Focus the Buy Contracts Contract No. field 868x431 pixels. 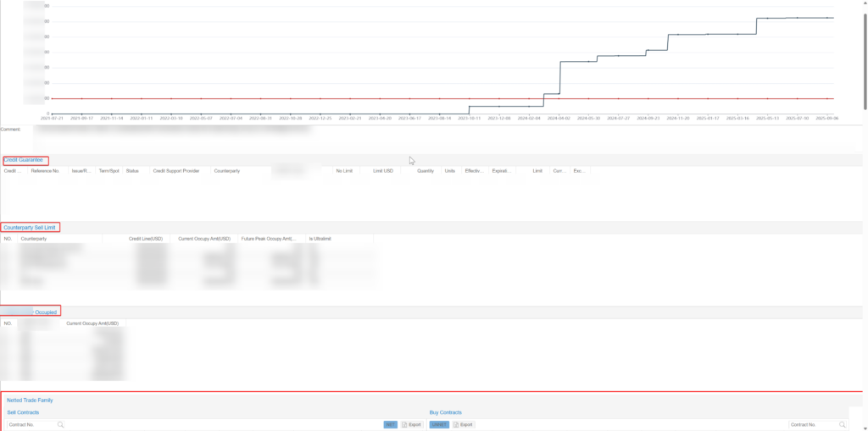click(812, 424)
